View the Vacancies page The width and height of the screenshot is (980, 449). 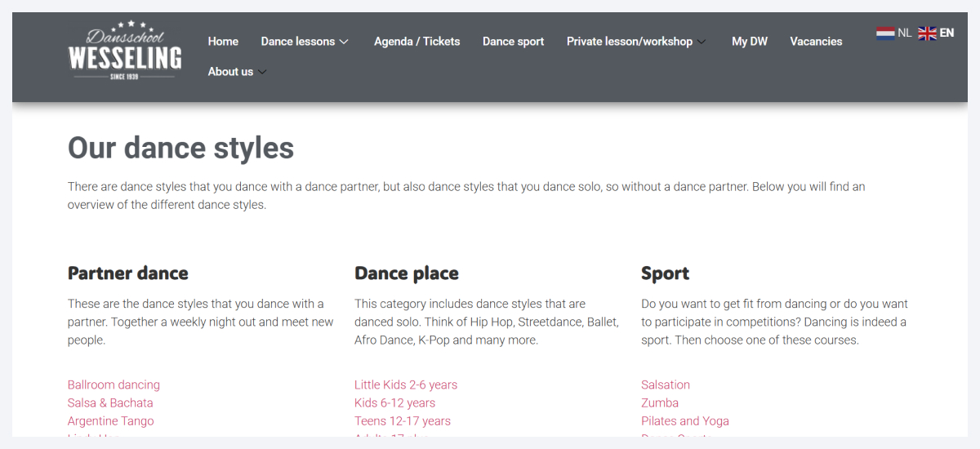click(x=816, y=42)
